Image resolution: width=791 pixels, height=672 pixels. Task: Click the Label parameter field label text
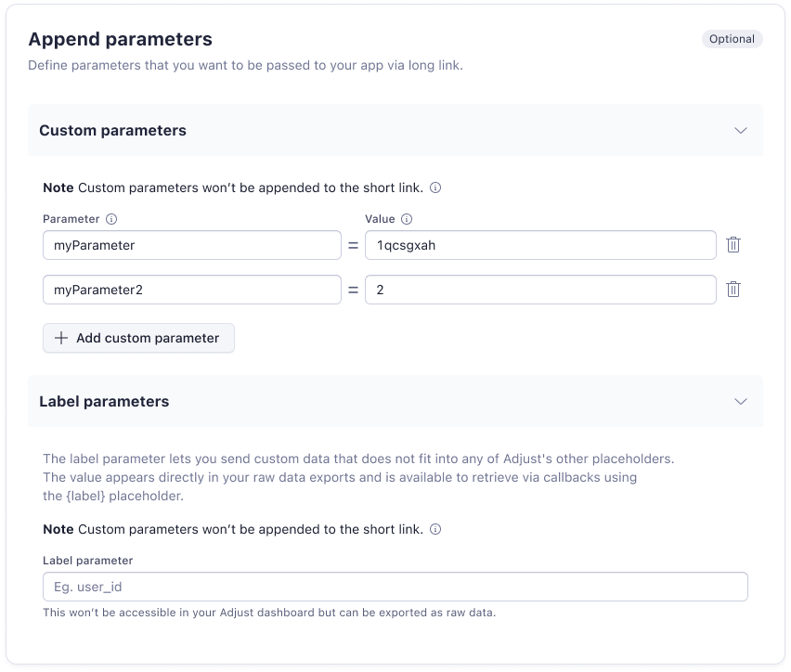(87, 561)
